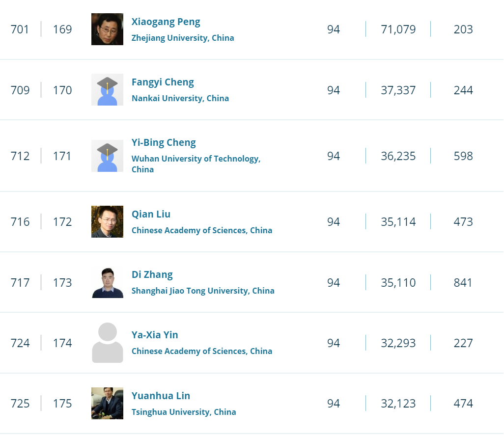Open Fangyi Cheng's profile link
The width and height of the screenshot is (504, 435).
163,82
